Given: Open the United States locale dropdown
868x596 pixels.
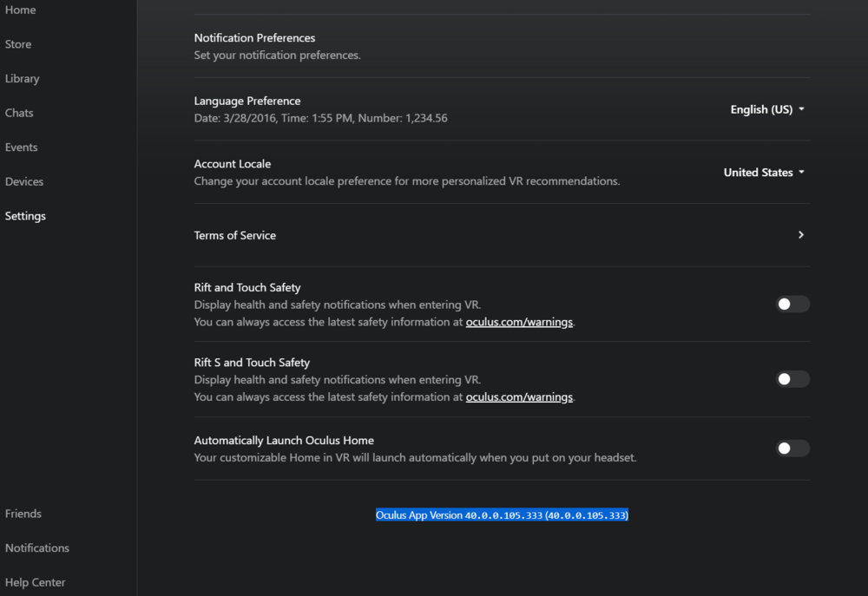Looking at the screenshot, I should coord(764,173).
